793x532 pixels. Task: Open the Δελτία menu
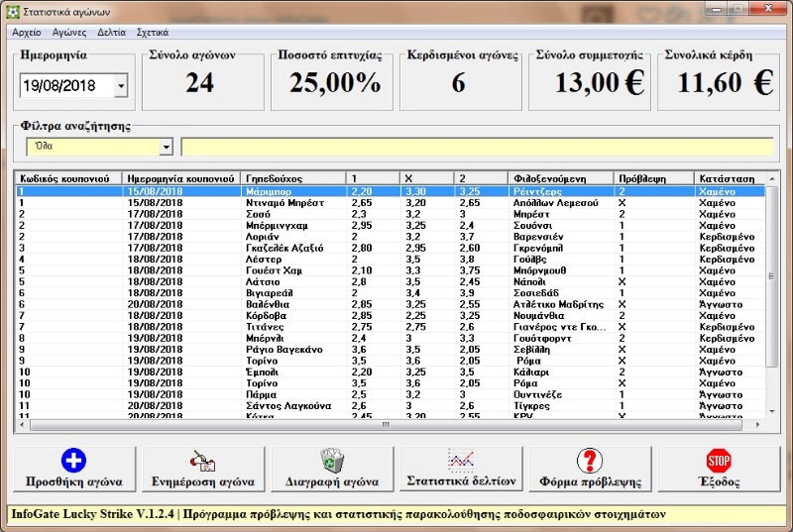(111, 32)
